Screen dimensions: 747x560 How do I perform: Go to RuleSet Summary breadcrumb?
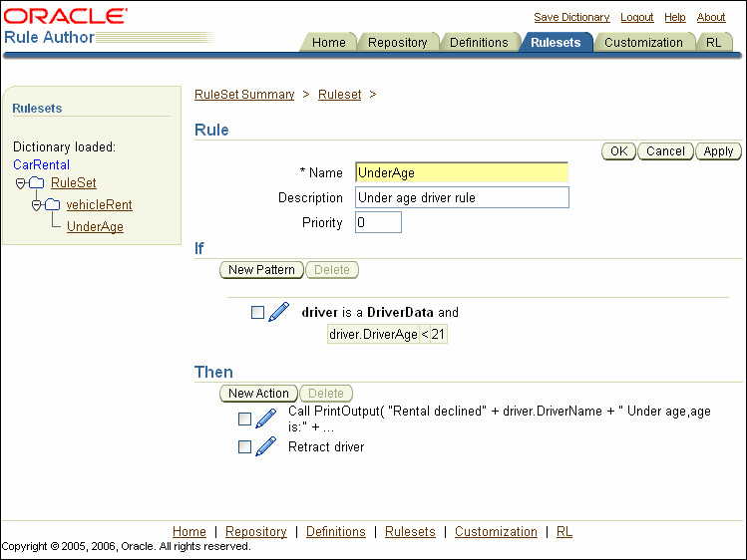point(244,95)
